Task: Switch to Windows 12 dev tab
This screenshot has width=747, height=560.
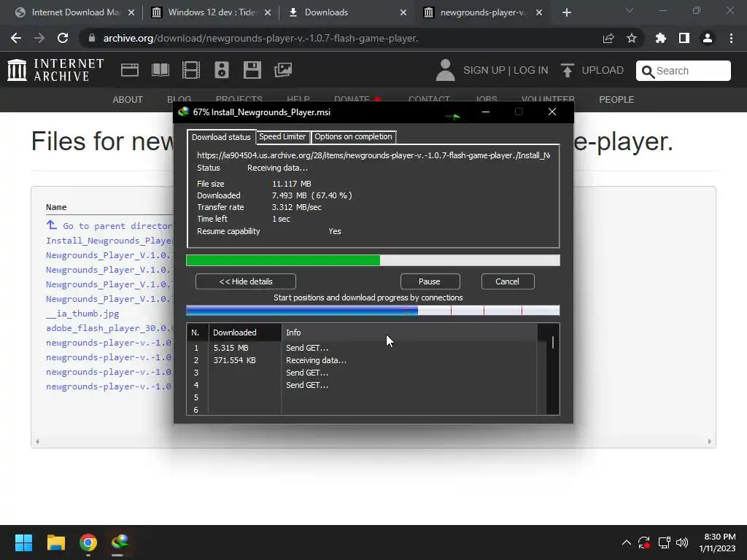Action: pyautogui.click(x=211, y=12)
